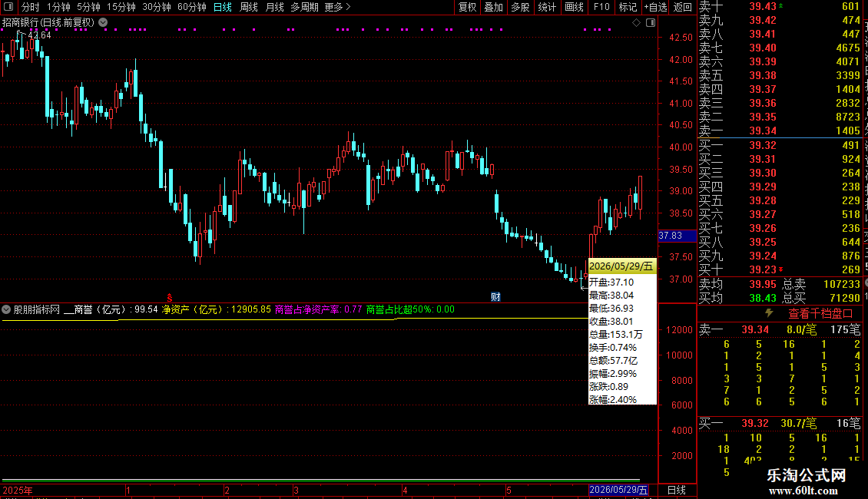Click the 买均 price 38.43
Image resolution: width=868 pixels, height=499 pixels.
click(762, 298)
